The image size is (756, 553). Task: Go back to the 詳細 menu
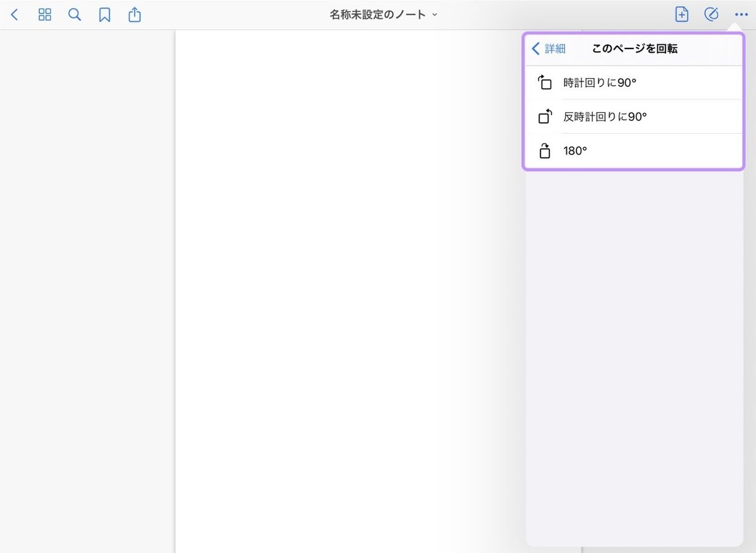[x=548, y=49]
